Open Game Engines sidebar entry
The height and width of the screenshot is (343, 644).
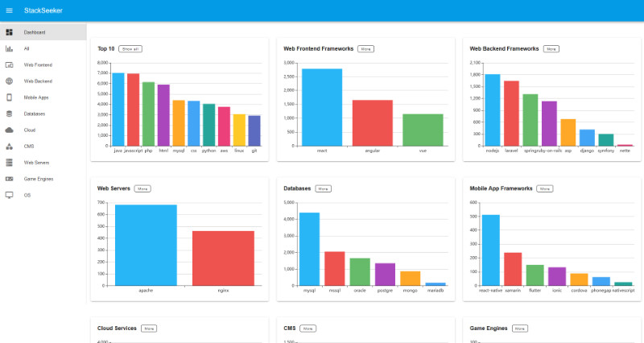pos(43,179)
